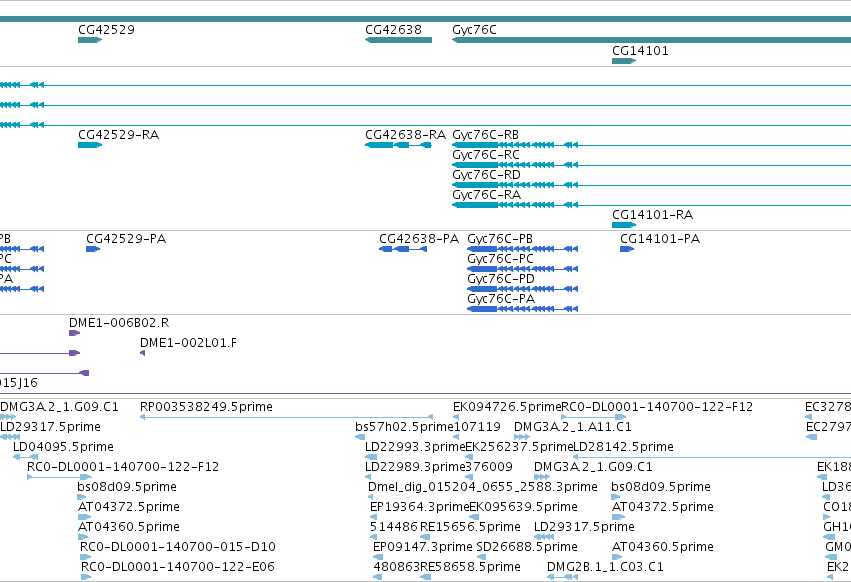This screenshot has width=851, height=582.
Task: Select the Gyc76C gene label
Action: click(x=474, y=29)
